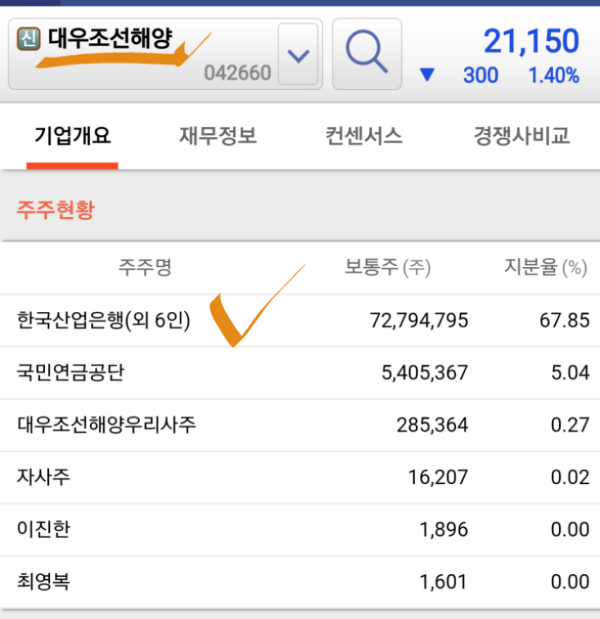Click the 주주명 column header
Screen dimensions: 600x619
(x=145, y=267)
